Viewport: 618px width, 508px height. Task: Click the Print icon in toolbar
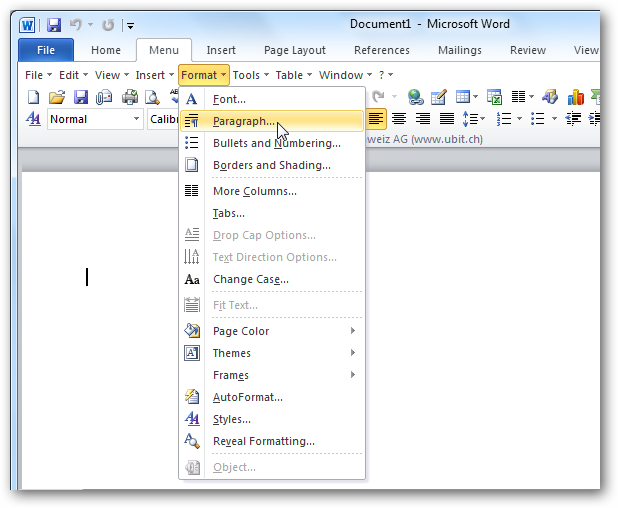[x=130, y=97]
